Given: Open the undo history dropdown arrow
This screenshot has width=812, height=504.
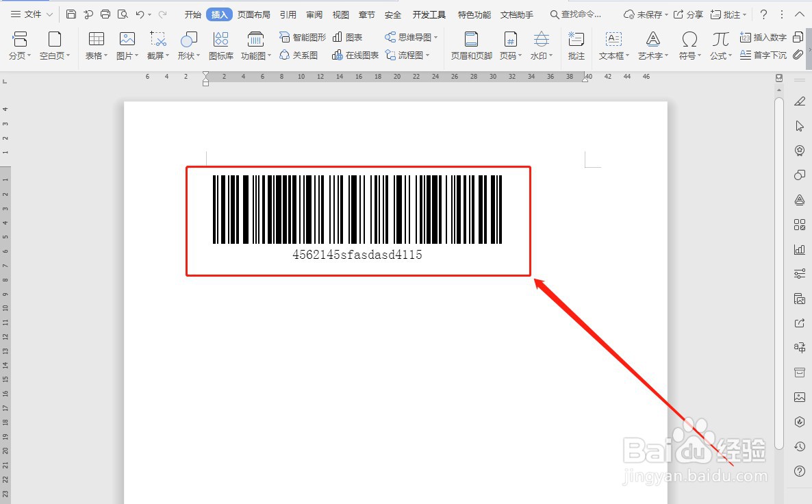Looking at the screenshot, I should pos(150,15).
